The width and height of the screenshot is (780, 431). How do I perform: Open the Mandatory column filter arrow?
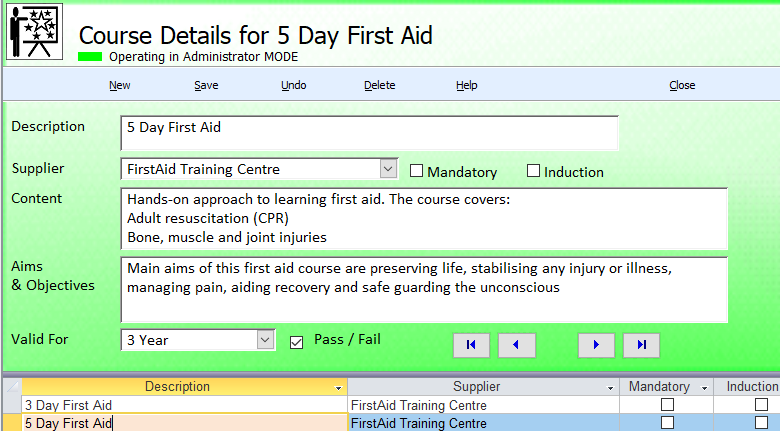[x=704, y=388]
